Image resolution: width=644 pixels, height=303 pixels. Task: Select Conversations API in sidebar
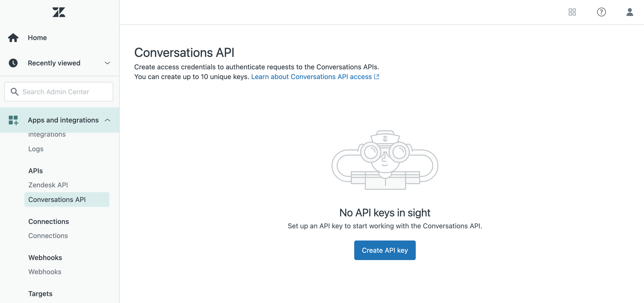67,199
